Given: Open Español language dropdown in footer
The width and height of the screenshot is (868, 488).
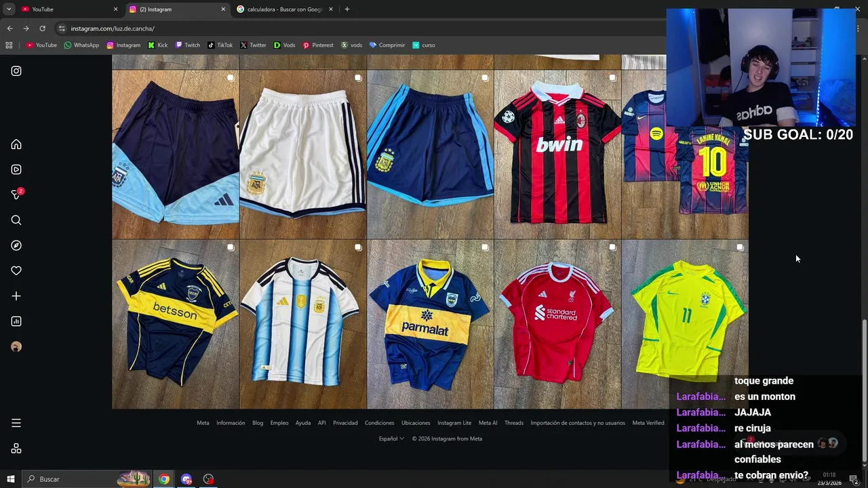Looking at the screenshot, I should [391, 439].
